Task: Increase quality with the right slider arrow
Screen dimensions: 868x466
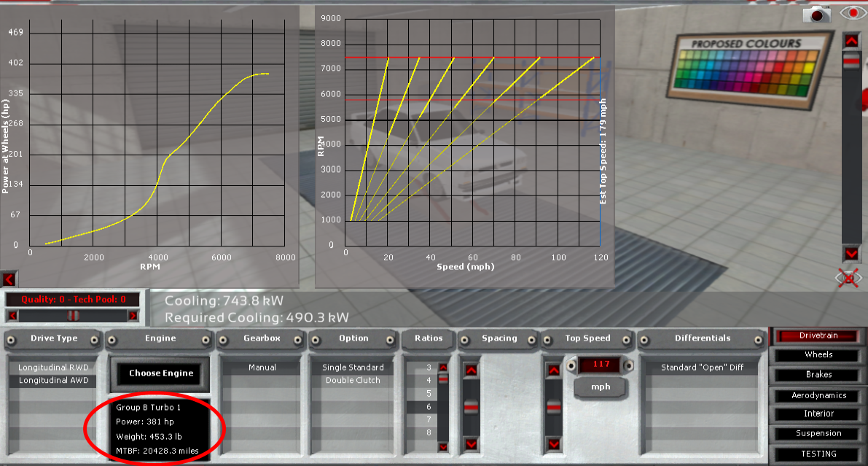Action: coord(132,316)
